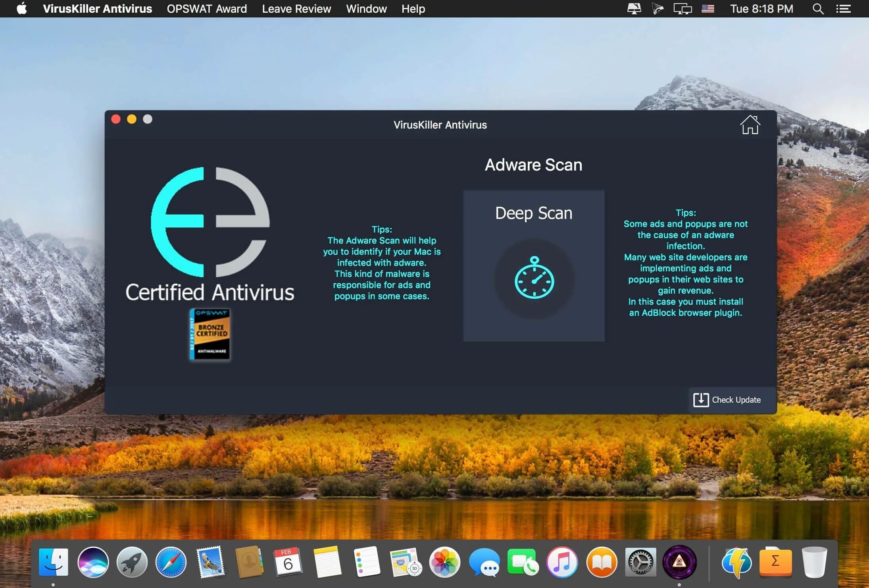Open Spotlight search in menu bar
This screenshot has height=588, width=869.
click(818, 9)
